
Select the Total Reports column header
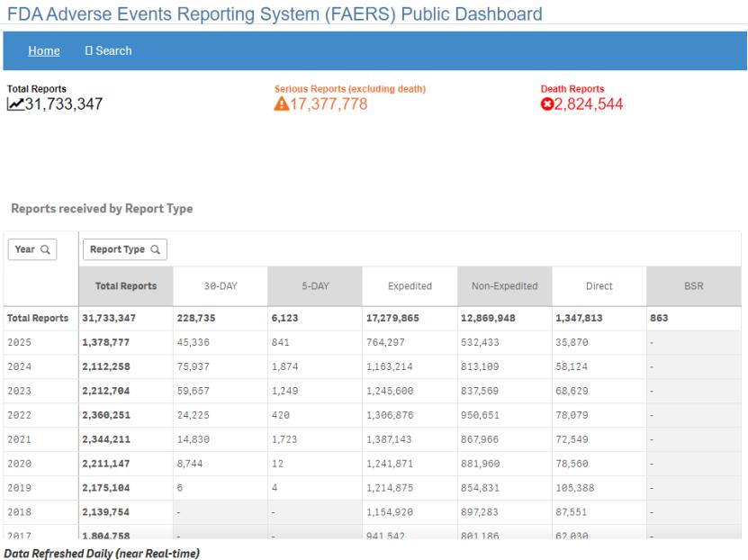point(126,285)
